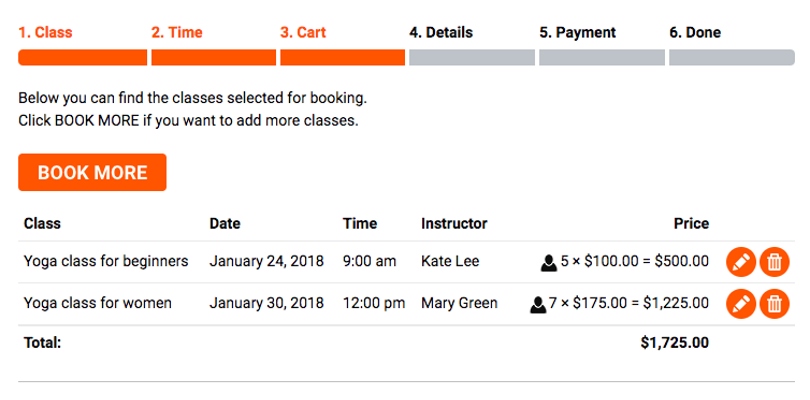
Task: Remove Yoga class for women from cart
Action: (774, 303)
